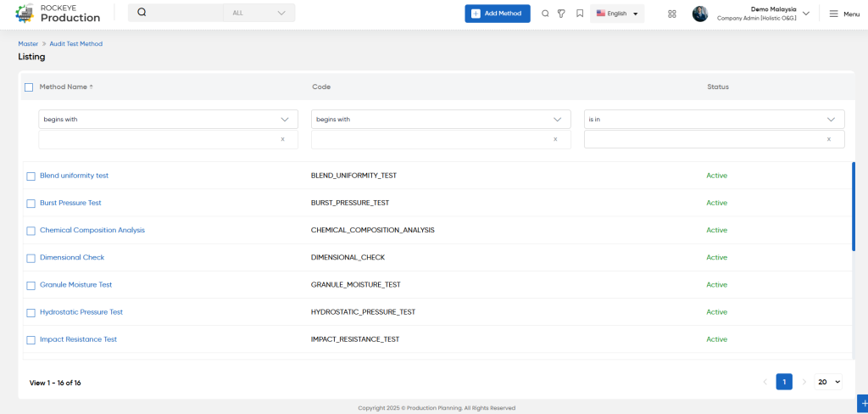Viewport: 868px width, 414px height.
Task: Open Impact Resistance Test link
Action: tap(79, 339)
